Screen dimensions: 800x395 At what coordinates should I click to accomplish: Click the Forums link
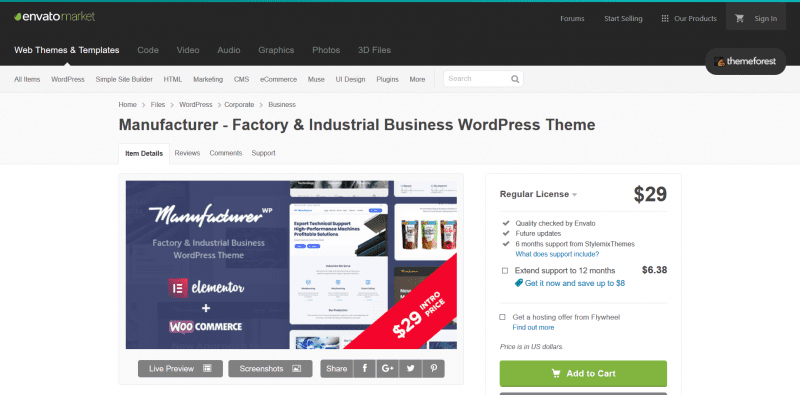click(572, 19)
